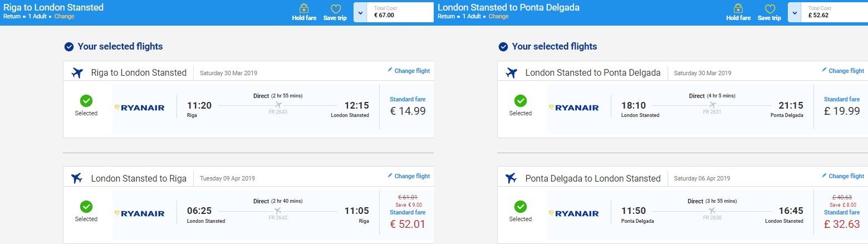The image size is (868, 244).
Task: Click pencil icon beside London Stansted to Riga
Action: 390,175
